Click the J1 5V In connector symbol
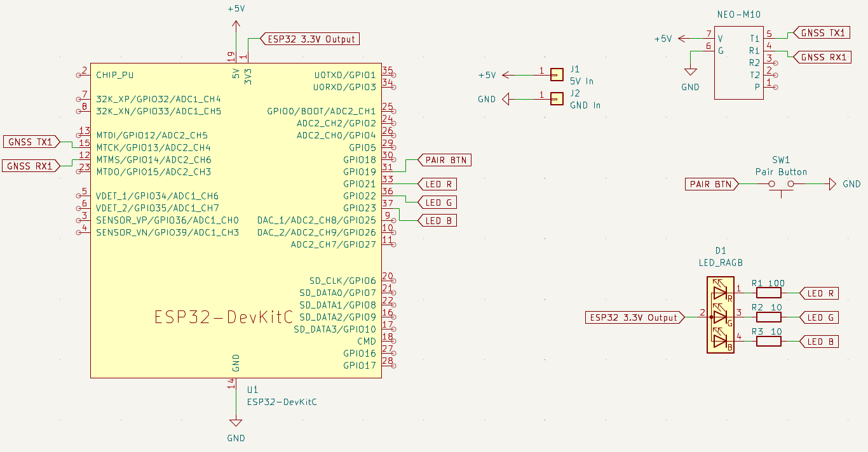868x452 pixels. 557,75
